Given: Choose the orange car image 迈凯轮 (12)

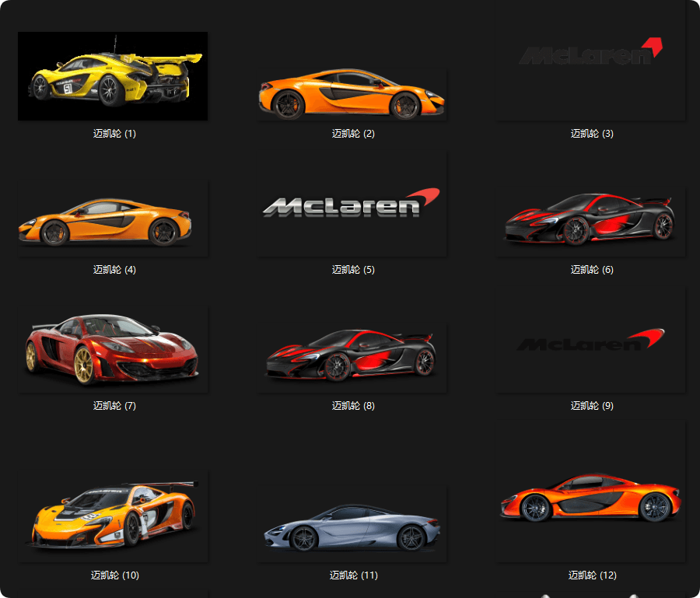Looking at the screenshot, I should pos(590,498).
